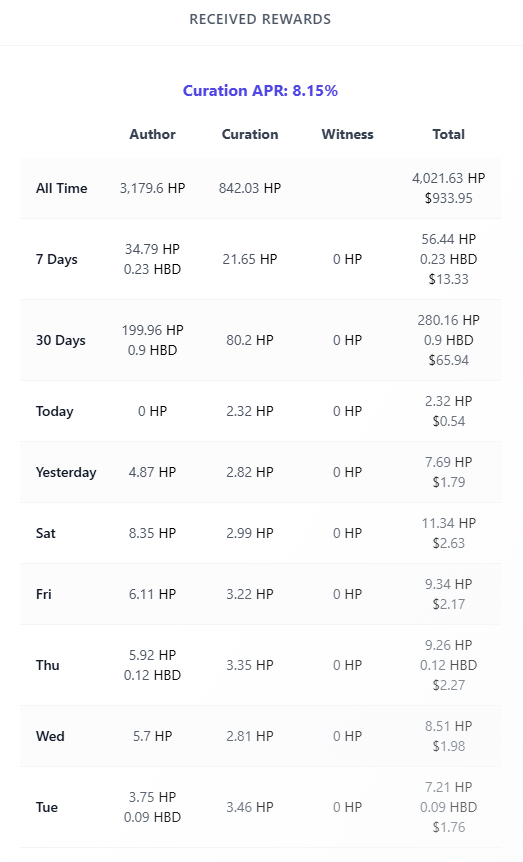Click the All Time total $933.95 value
Image resolution: width=523 pixels, height=862 pixels.
[449, 198]
